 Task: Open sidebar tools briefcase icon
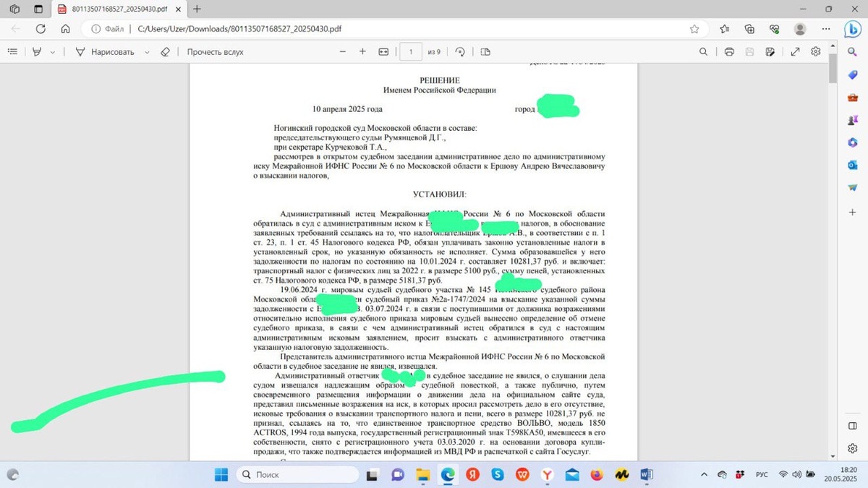(853, 98)
